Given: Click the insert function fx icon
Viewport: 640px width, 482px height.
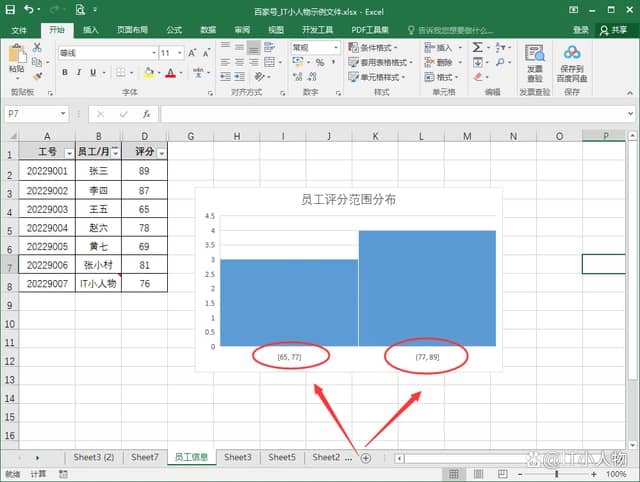Looking at the screenshot, I should [146, 114].
